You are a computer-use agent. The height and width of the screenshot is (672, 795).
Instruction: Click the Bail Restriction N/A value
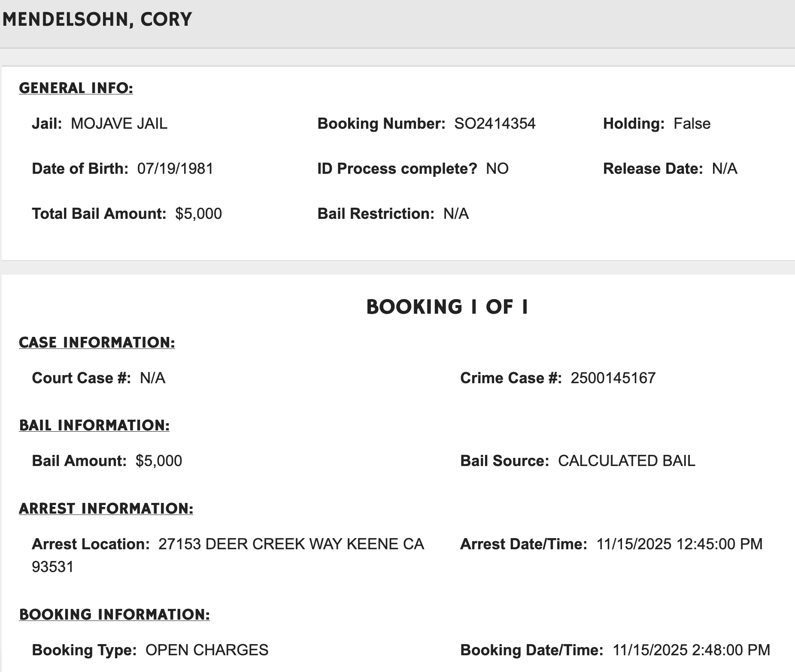click(456, 214)
